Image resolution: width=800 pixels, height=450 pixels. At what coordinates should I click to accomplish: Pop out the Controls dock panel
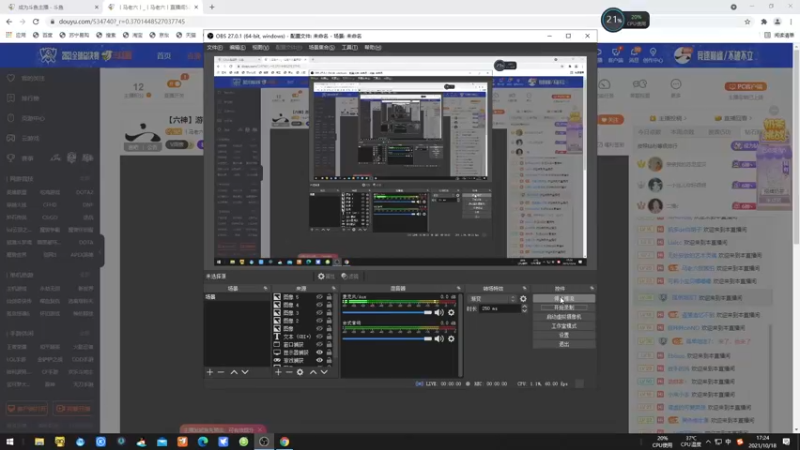pyautogui.click(x=592, y=288)
